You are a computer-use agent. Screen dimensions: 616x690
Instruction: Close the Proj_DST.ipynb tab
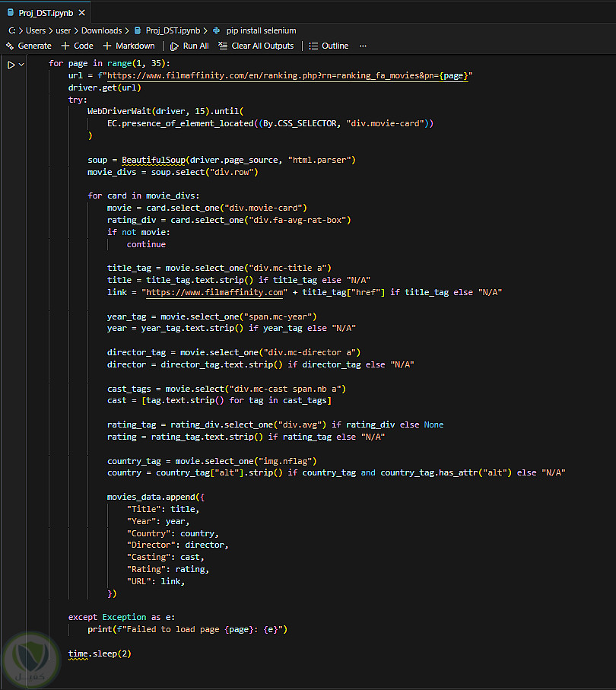[81, 13]
